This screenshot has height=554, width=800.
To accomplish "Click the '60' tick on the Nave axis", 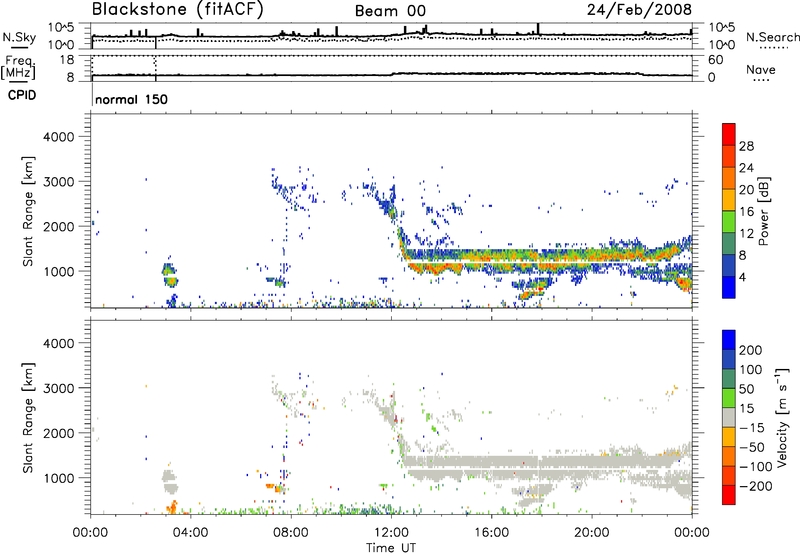I will tap(715, 60).
